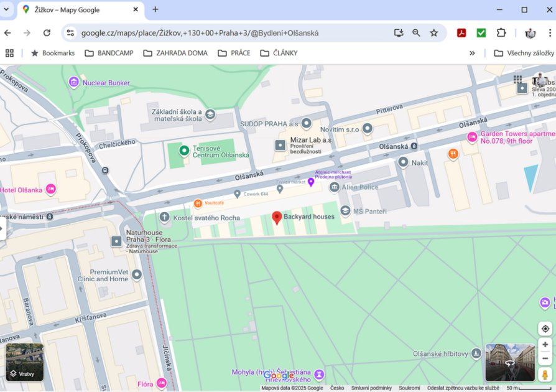Click the green checkmark extension icon
Image resolution: width=556 pixels, height=392 pixels.
(x=481, y=33)
